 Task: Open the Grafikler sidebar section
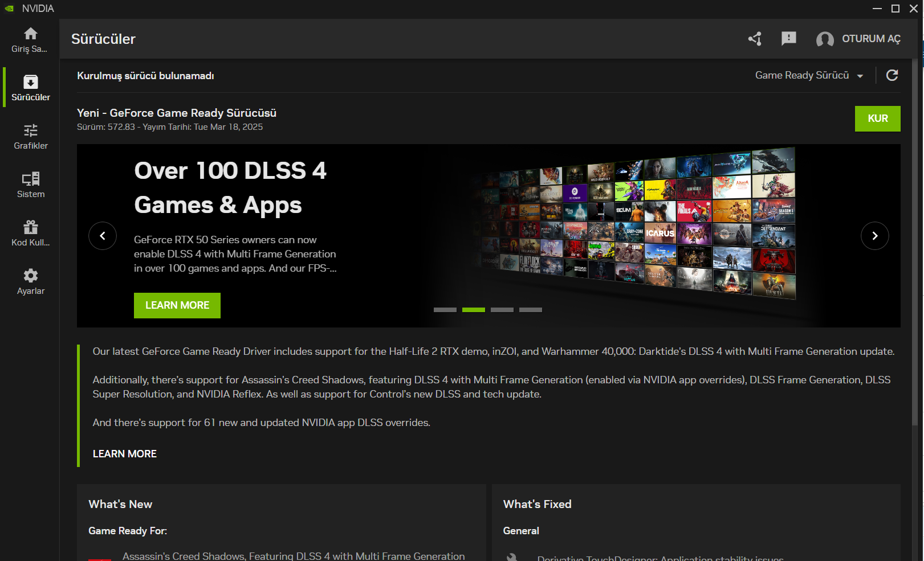point(31,137)
